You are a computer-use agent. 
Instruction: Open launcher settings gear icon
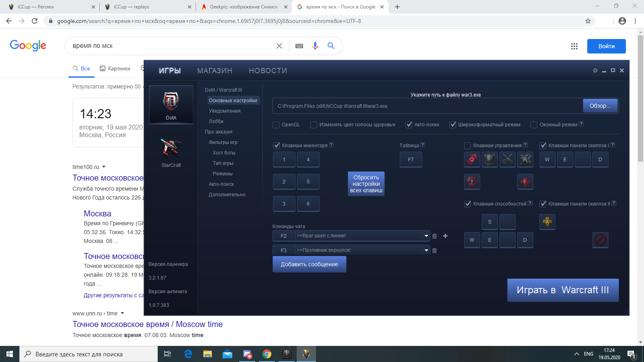pyautogui.click(x=595, y=70)
